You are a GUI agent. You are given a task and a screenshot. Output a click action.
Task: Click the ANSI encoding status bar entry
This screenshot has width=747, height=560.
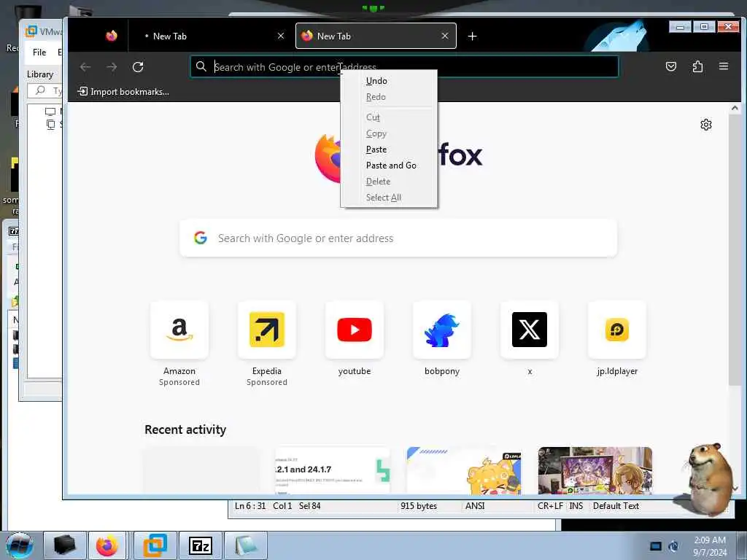pos(475,506)
